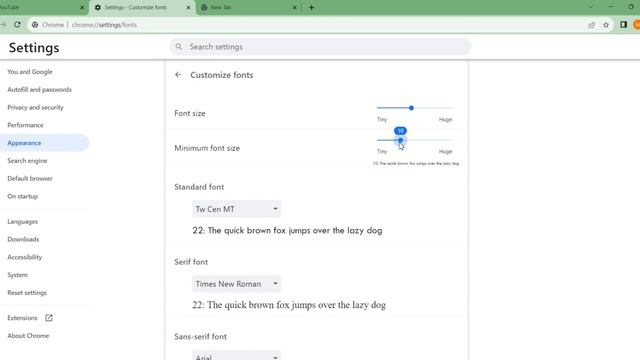
Task: Open Languages settings
Action: click(22, 222)
